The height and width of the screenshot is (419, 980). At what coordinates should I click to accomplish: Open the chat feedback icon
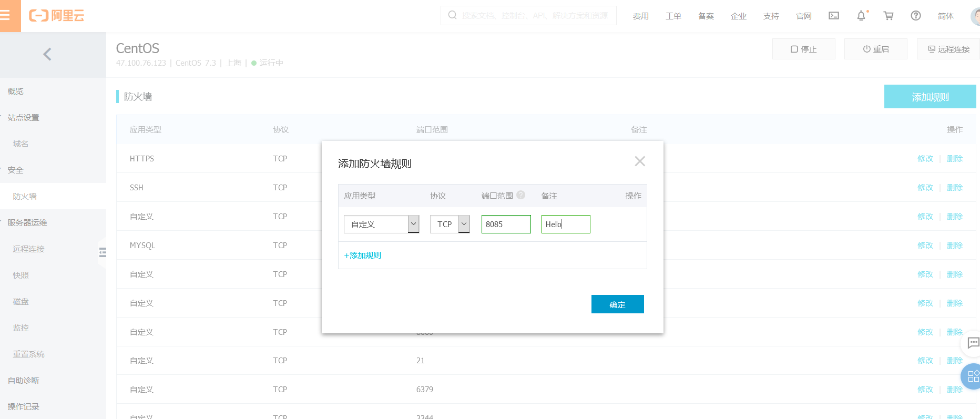[x=973, y=343]
